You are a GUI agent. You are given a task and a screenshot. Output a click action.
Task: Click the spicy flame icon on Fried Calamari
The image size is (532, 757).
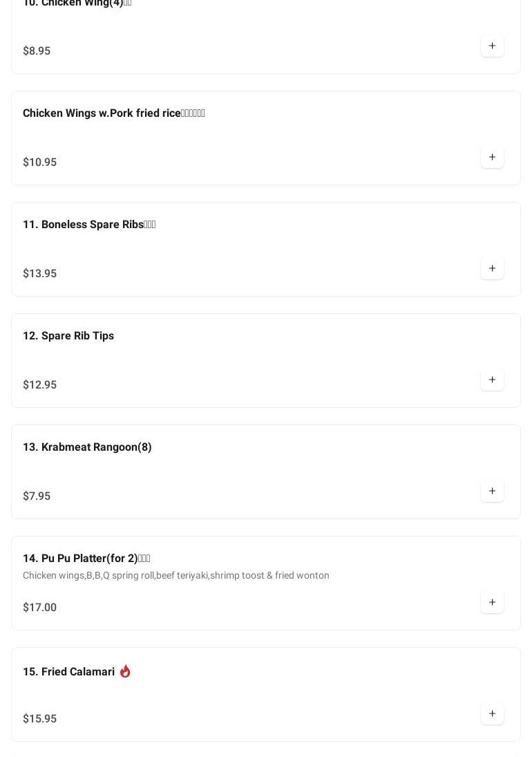coord(125,671)
